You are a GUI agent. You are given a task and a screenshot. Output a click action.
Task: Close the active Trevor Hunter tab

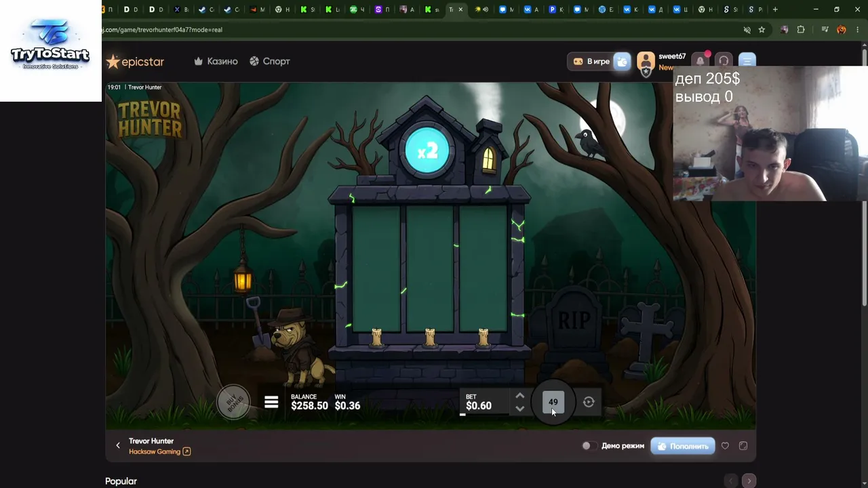461,9
